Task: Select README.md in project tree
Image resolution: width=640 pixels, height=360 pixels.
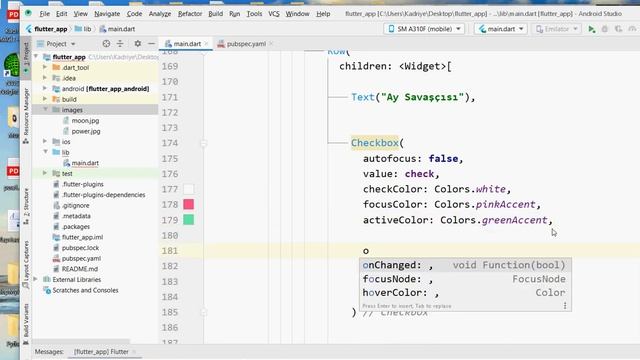Action: 80,269
